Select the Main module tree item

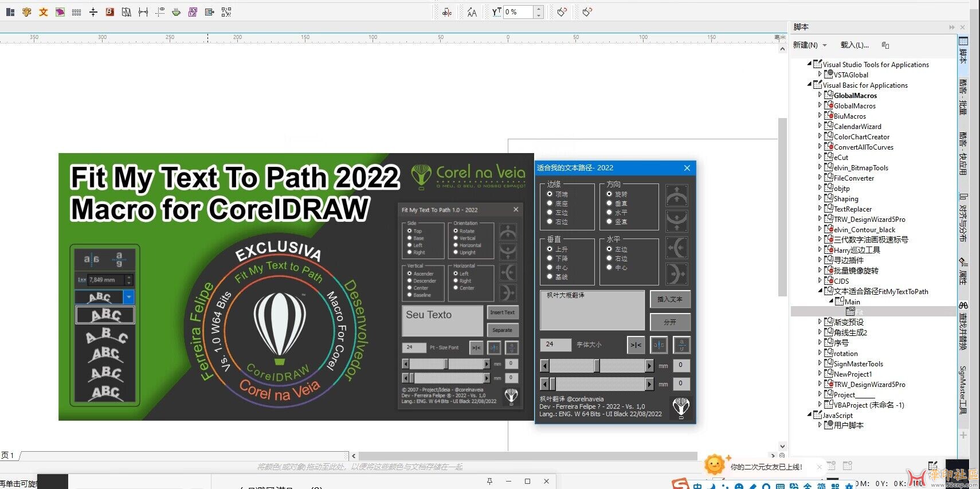pyautogui.click(x=852, y=302)
